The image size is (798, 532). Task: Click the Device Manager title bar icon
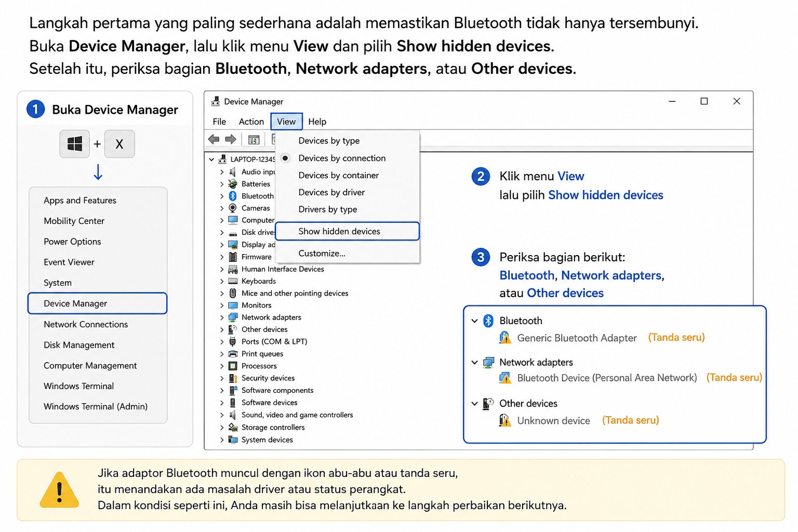(216, 102)
